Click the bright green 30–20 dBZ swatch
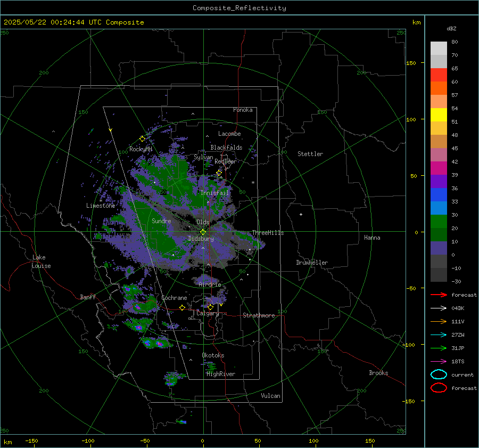 [x=439, y=222]
